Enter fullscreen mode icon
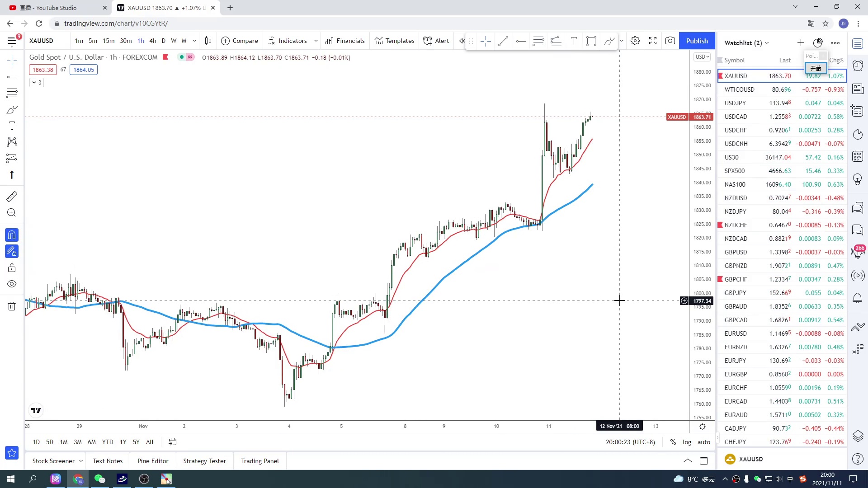The width and height of the screenshot is (868, 488). pyautogui.click(x=652, y=41)
